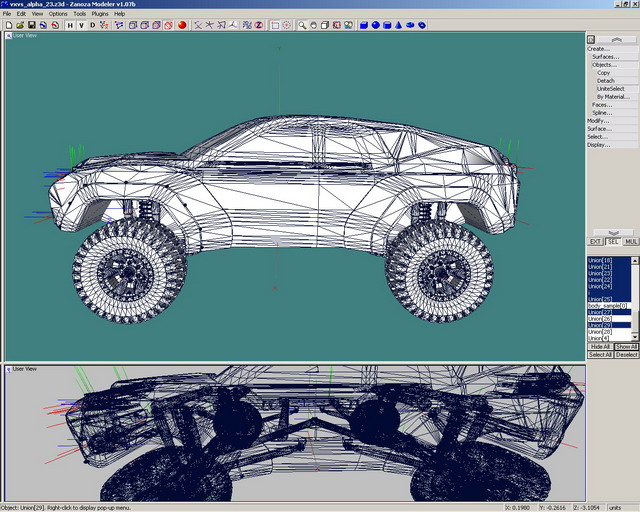Image resolution: width=640 pixels, height=512 pixels.
Task: Click the magnifier zoom tool icon
Action: (x=301, y=25)
